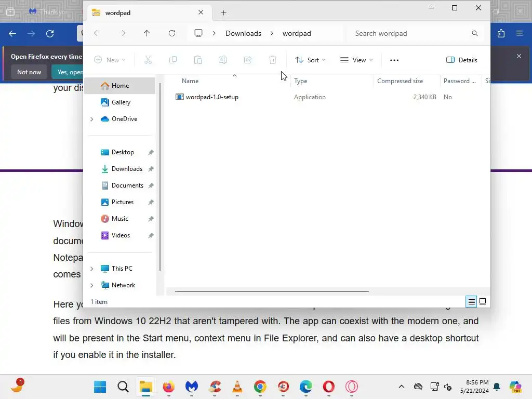532x399 pixels.
Task: Open Firefox extensions puzzle icon
Action: point(501,34)
